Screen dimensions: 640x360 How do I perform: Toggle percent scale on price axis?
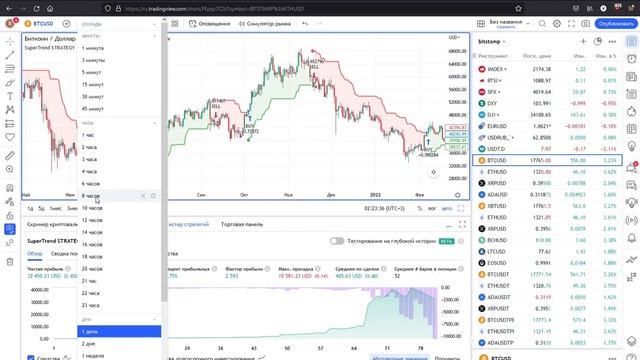(x=420, y=208)
